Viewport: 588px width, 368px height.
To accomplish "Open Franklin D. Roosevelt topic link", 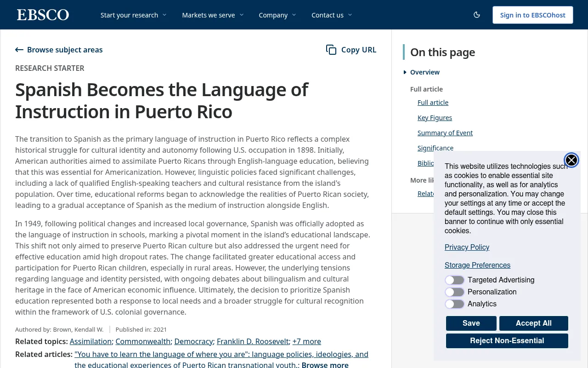I will tap(253, 341).
